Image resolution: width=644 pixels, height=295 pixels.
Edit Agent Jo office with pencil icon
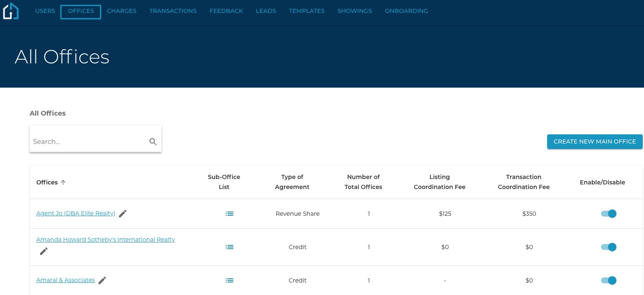tap(123, 214)
